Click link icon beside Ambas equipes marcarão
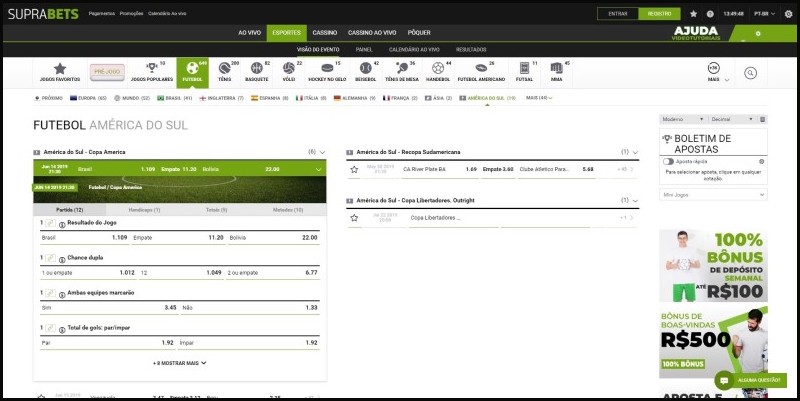800x401 pixels. pyautogui.click(x=50, y=293)
